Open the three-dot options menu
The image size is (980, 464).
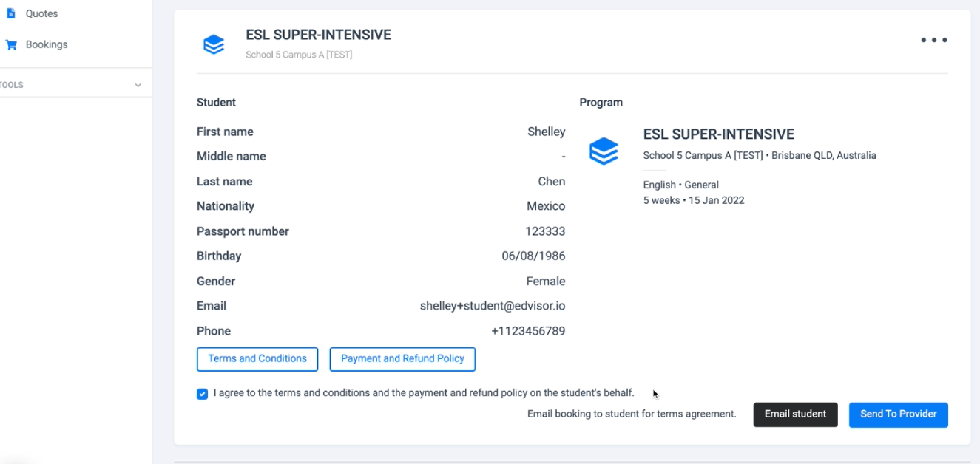coord(934,40)
